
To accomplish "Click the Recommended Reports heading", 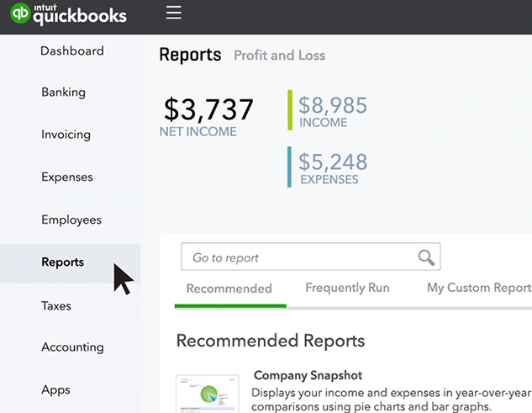I will point(271,341).
